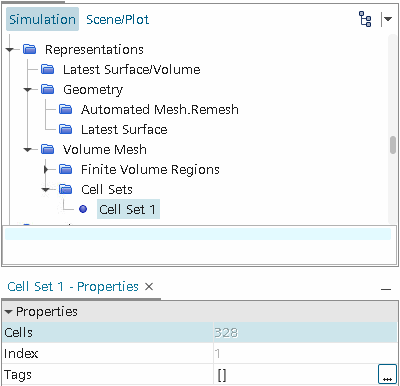Select the Latest Surface tree item
Screen dimensions: 400x386
(x=124, y=129)
